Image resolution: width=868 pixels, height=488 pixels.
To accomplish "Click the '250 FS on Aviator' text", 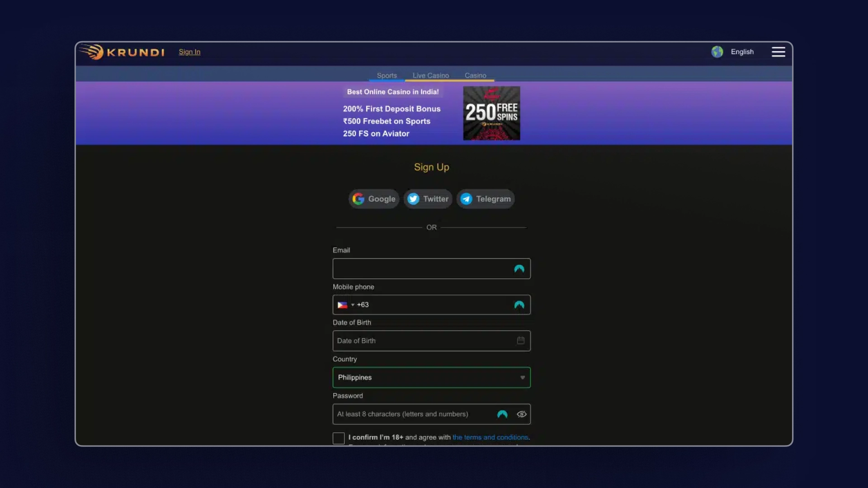I will click(x=376, y=134).
